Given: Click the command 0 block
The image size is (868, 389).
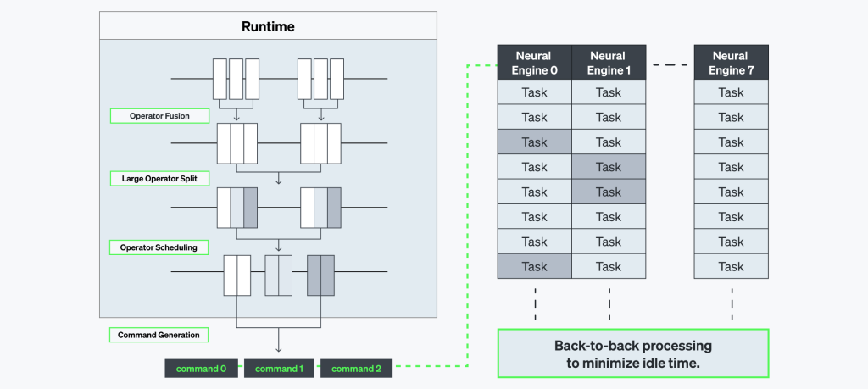Looking at the screenshot, I should (x=201, y=369).
